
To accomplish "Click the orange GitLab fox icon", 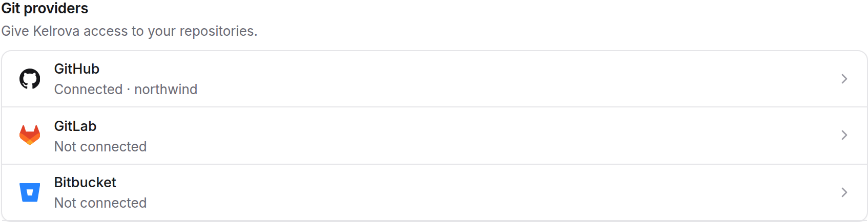I will click(x=30, y=135).
